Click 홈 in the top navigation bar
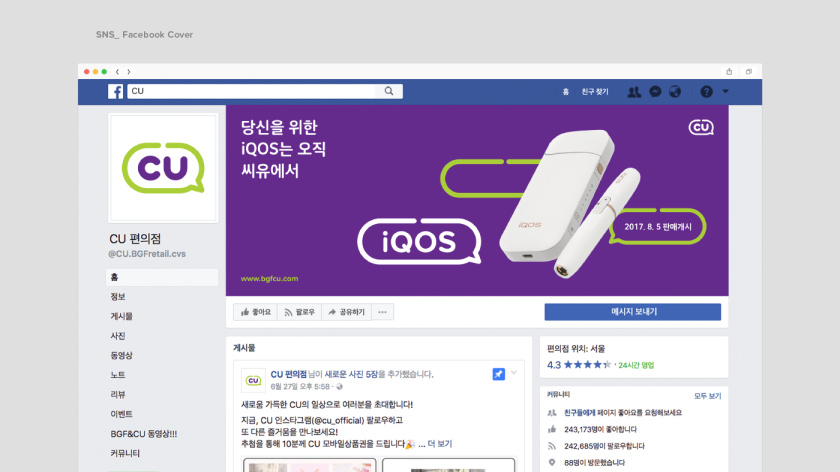 (x=566, y=92)
